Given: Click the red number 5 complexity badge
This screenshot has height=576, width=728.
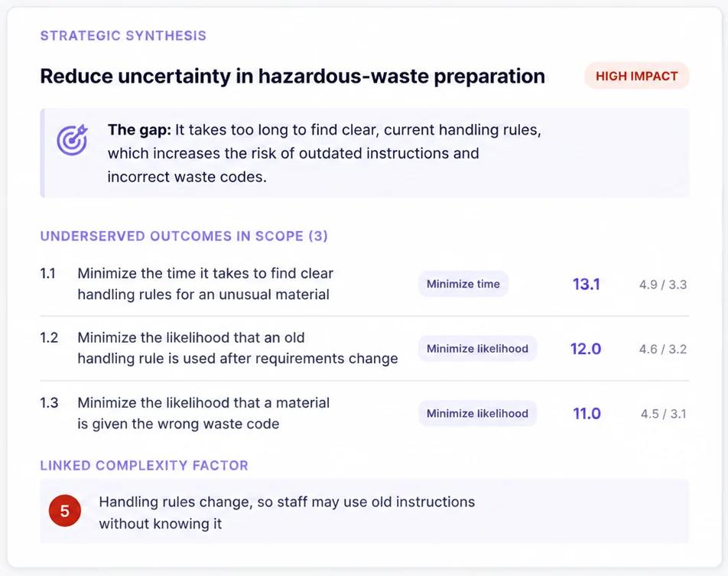Looking at the screenshot, I should (65, 511).
